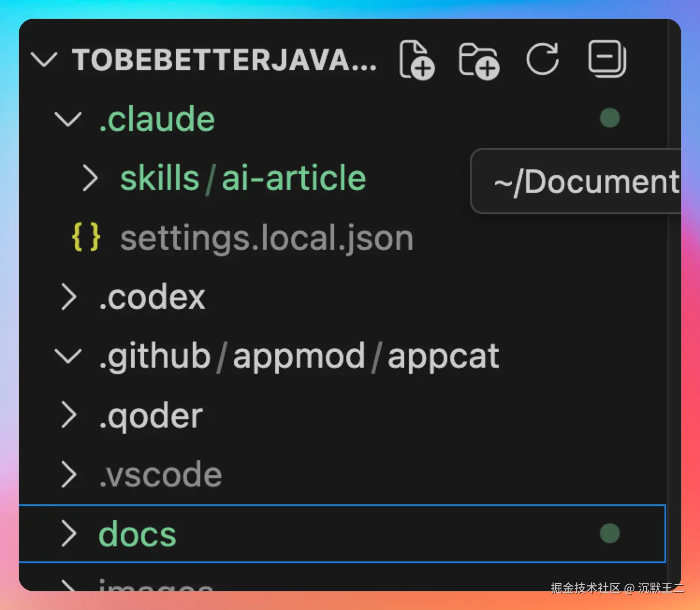Click the JSON braces icon of settings.local.json

pos(86,237)
